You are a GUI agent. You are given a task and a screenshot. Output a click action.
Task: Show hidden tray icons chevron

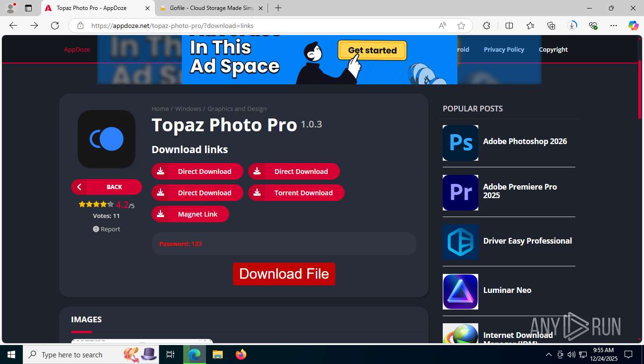click(x=549, y=355)
